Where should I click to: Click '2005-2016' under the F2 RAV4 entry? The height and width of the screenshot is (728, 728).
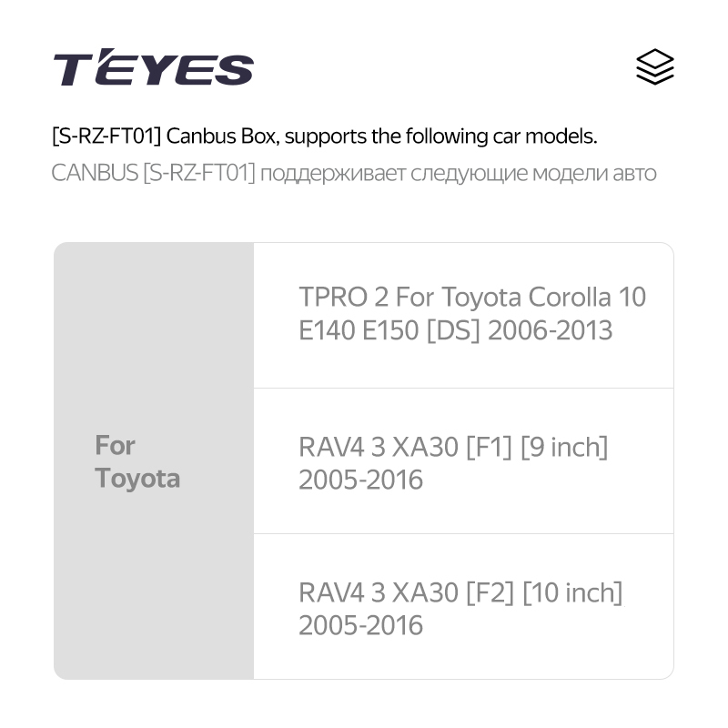[x=360, y=625]
